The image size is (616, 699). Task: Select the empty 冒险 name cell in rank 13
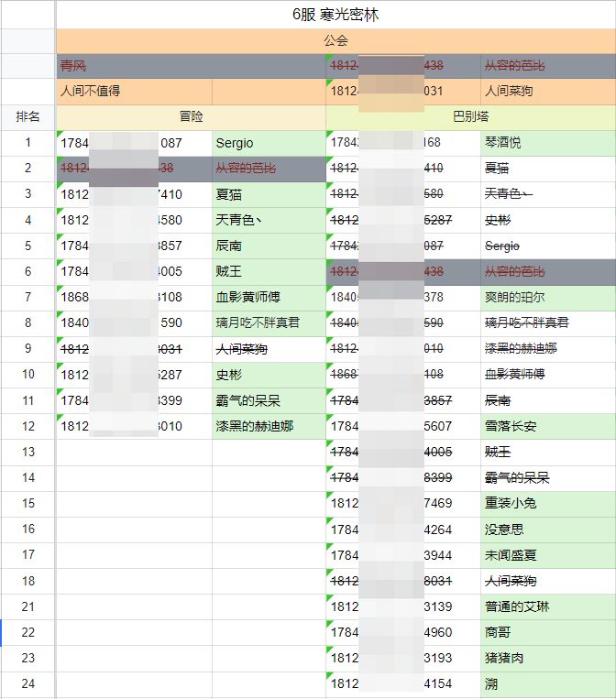tap(269, 452)
